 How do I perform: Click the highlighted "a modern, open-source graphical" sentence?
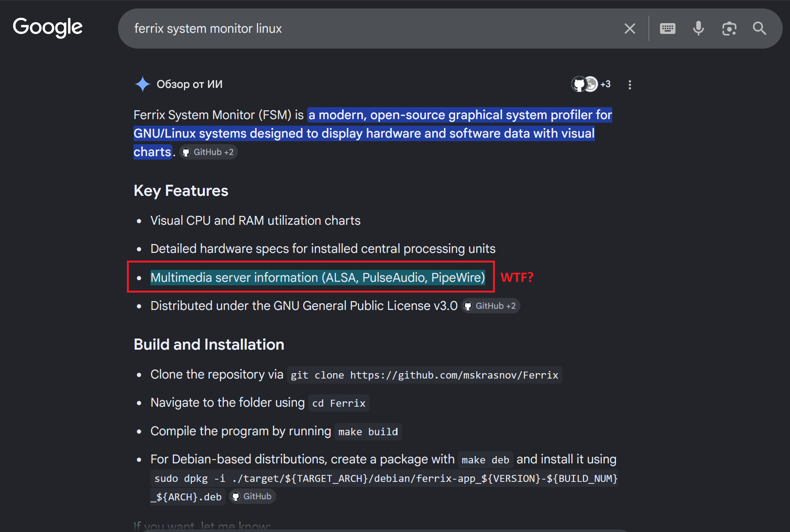coord(373,133)
